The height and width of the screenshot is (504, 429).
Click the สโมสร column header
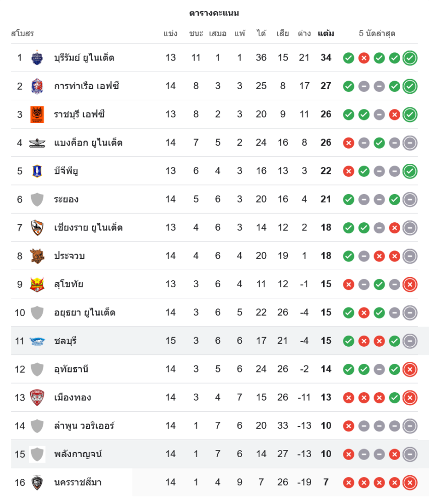click(22, 34)
